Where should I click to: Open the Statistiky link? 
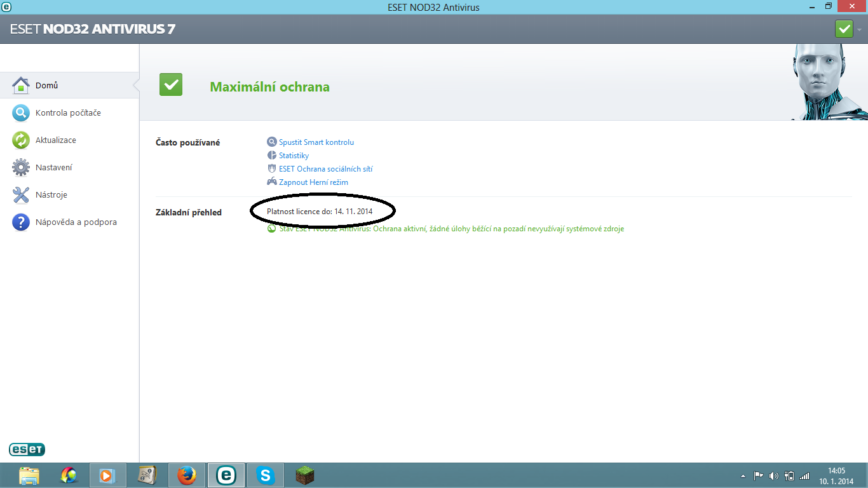(294, 156)
